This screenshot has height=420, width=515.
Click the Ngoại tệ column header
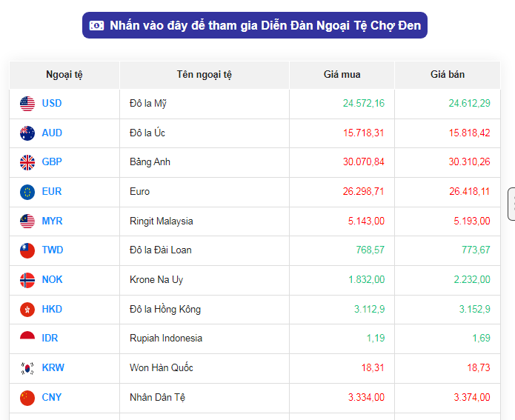64,75
